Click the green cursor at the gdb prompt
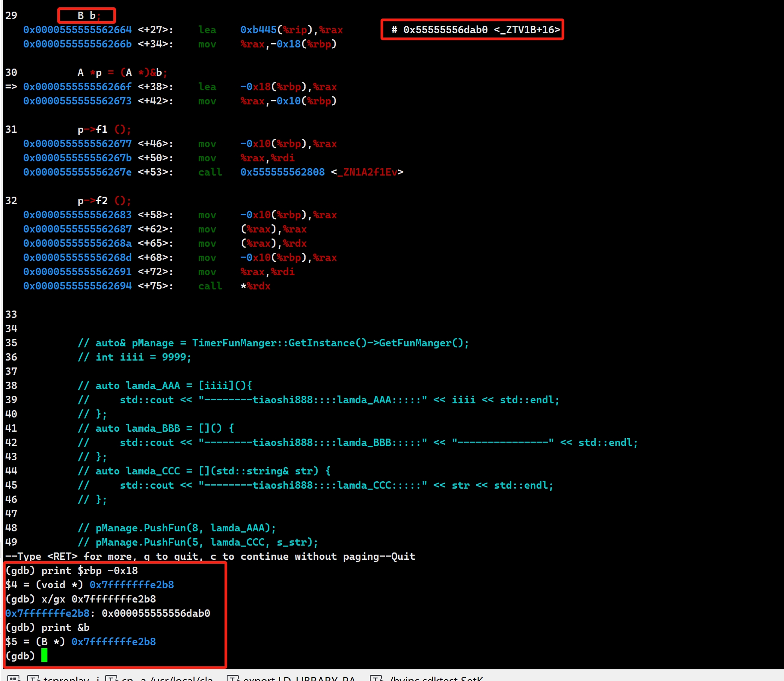Image resolution: width=784 pixels, height=681 pixels. coord(44,656)
